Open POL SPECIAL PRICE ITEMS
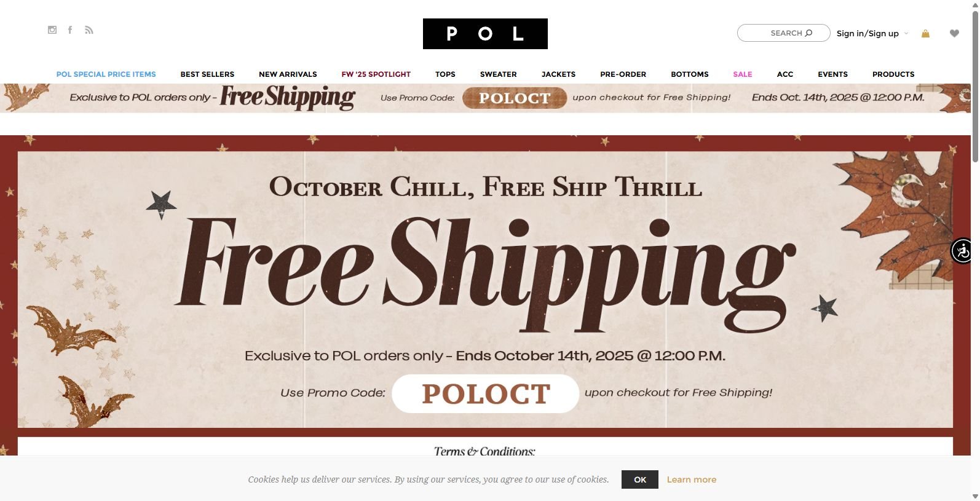980x501 pixels. (x=106, y=74)
